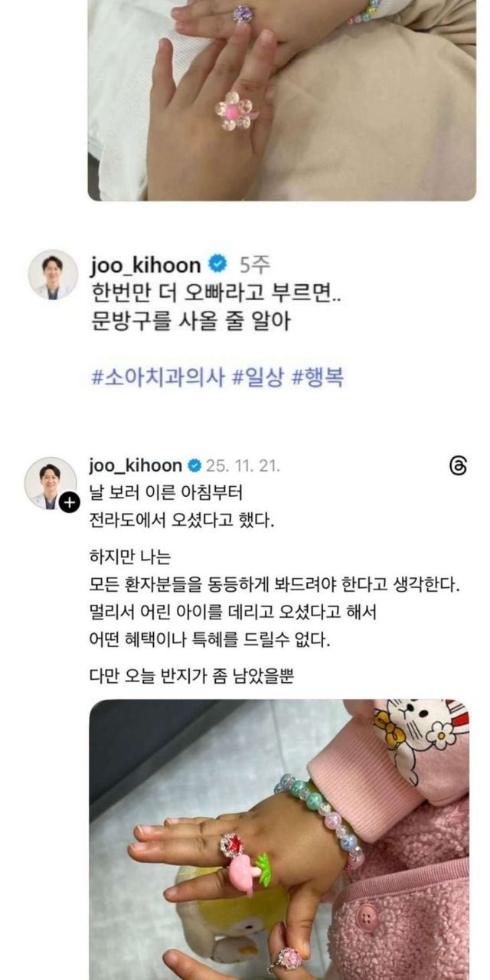Open joo_kihoon username on the 5주 post

147,266
